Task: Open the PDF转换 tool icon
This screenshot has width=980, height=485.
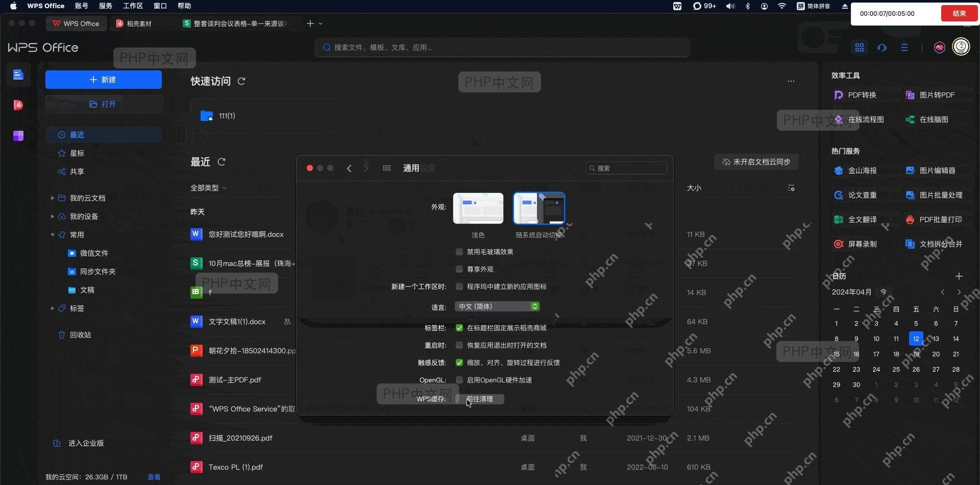Action: pyautogui.click(x=838, y=95)
